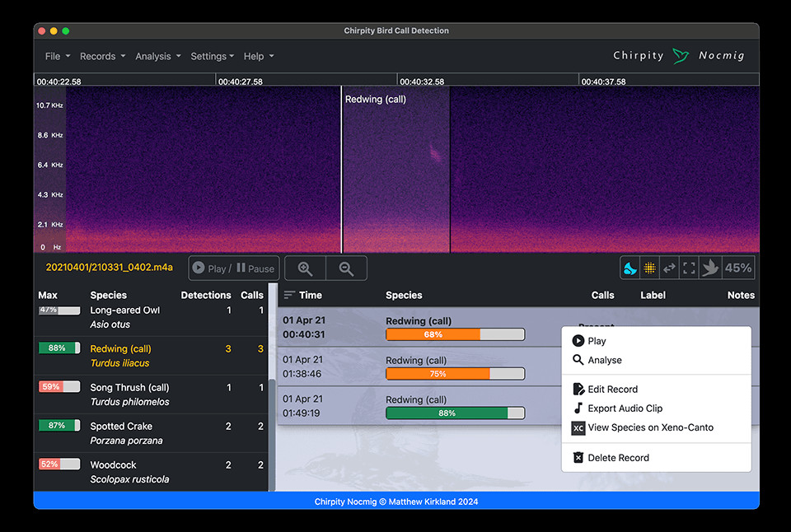
Task: Zoom out of the spectrogram
Action: [x=346, y=268]
